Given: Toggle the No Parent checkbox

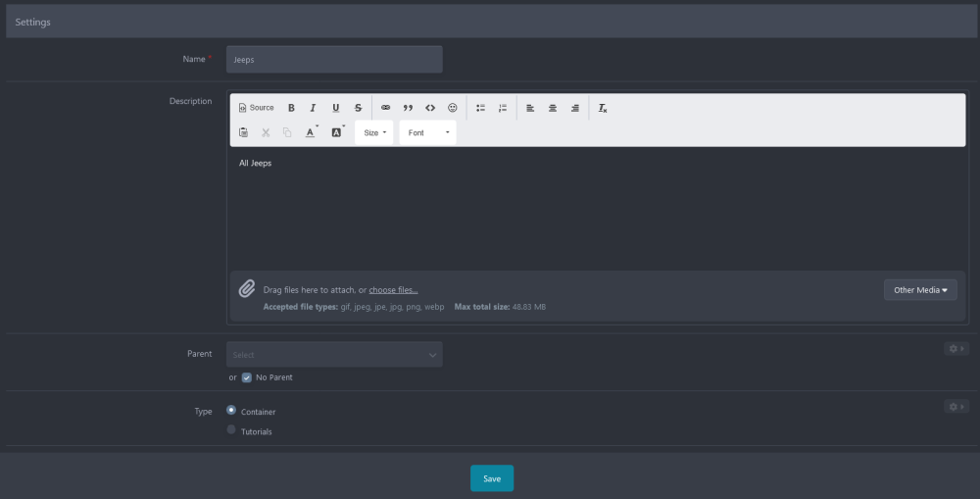Looking at the screenshot, I should pyautogui.click(x=247, y=377).
